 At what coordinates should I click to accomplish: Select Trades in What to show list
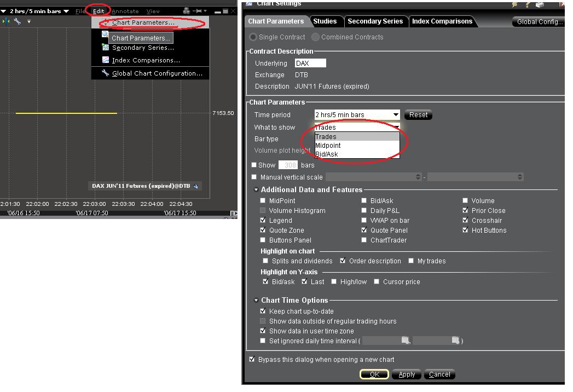click(357, 136)
